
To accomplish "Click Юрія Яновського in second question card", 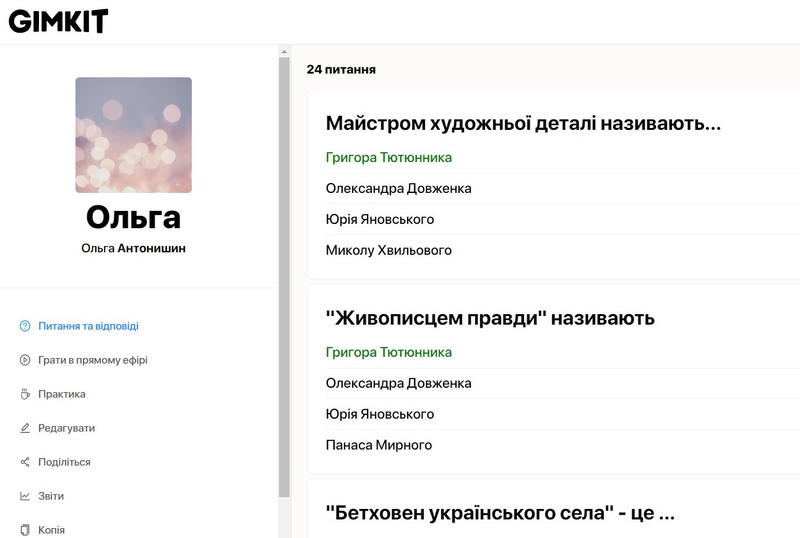I will point(380,414).
